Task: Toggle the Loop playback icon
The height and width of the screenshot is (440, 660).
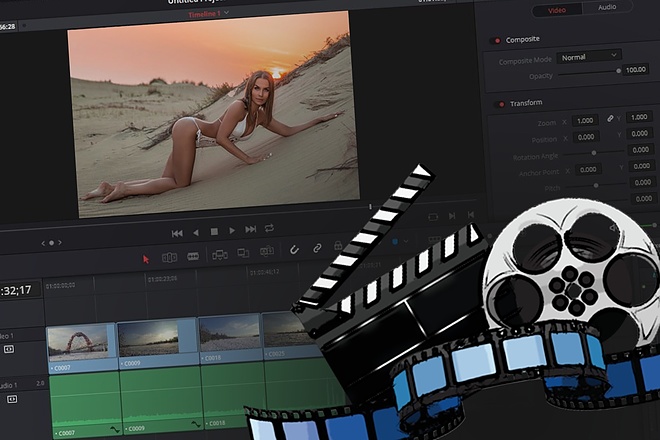Action: coord(269,228)
